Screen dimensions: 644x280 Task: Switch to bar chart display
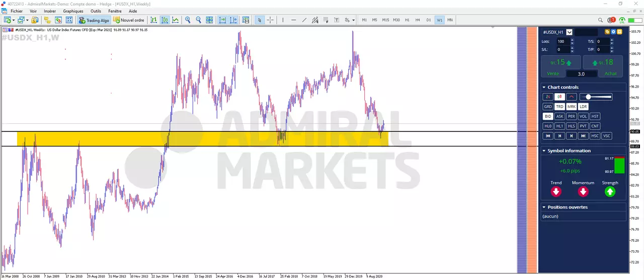coord(153,20)
